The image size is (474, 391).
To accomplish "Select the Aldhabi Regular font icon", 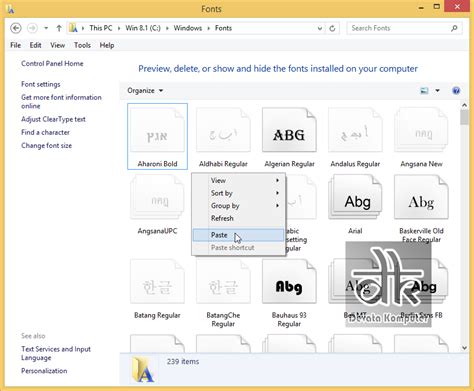I will pyautogui.click(x=223, y=130).
